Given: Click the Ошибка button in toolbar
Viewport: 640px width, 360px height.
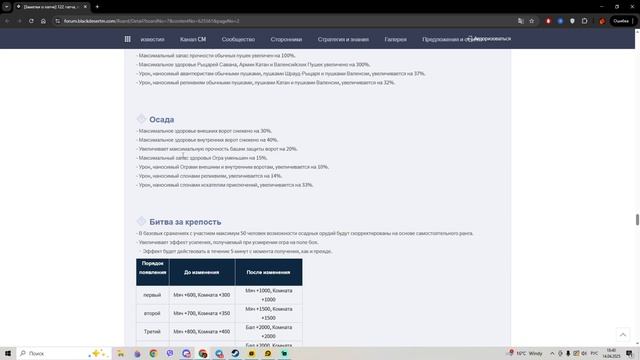Looking at the screenshot, I should [x=623, y=21].
